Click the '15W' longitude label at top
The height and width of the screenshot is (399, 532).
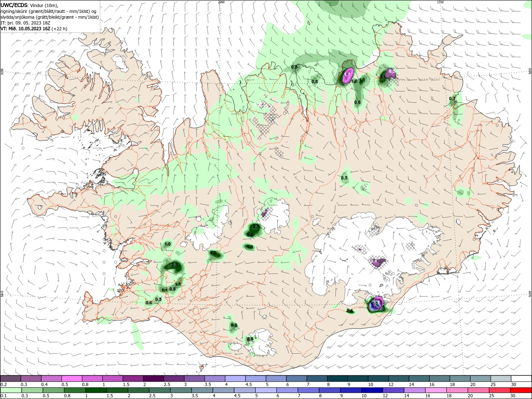point(440,2)
